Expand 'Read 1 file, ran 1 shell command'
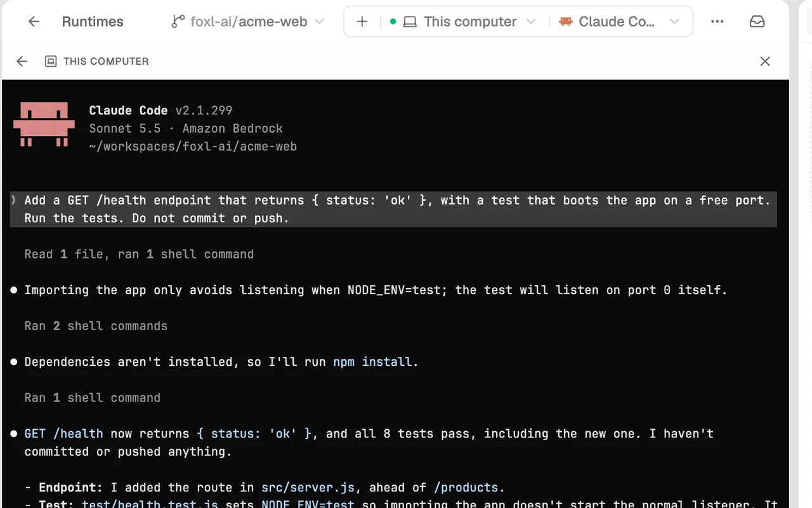The width and height of the screenshot is (812, 508). click(139, 254)
